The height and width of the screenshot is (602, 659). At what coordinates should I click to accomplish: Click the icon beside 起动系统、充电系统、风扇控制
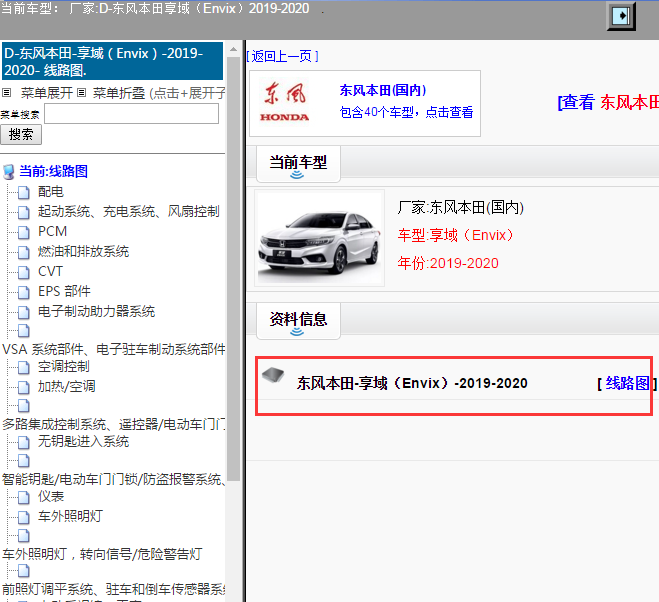24,212
